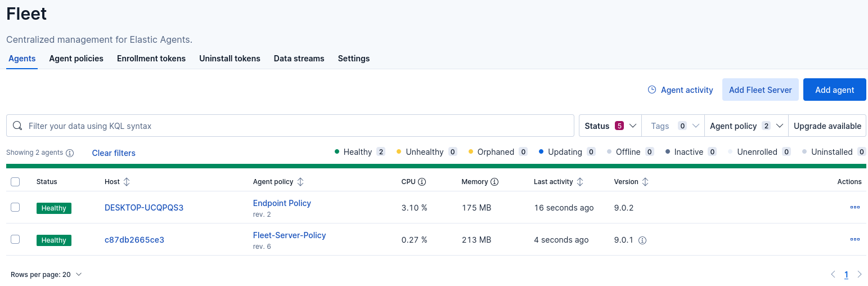This screenshot has width=868, height=286.
Task: Open the Endpoint Policy link
Action: click(x=282, y=203)
